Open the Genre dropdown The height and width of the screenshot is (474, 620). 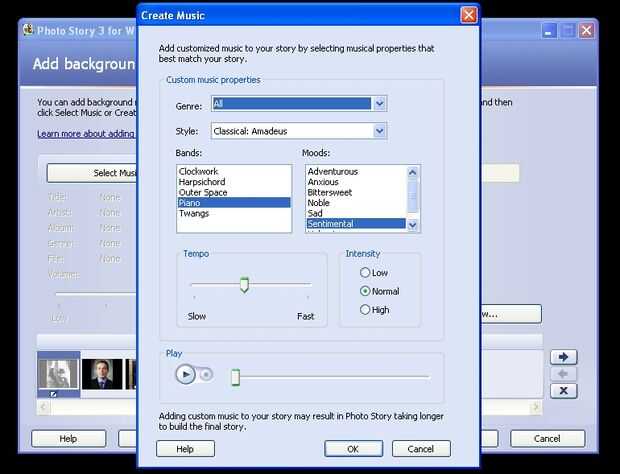click(380, 104)
